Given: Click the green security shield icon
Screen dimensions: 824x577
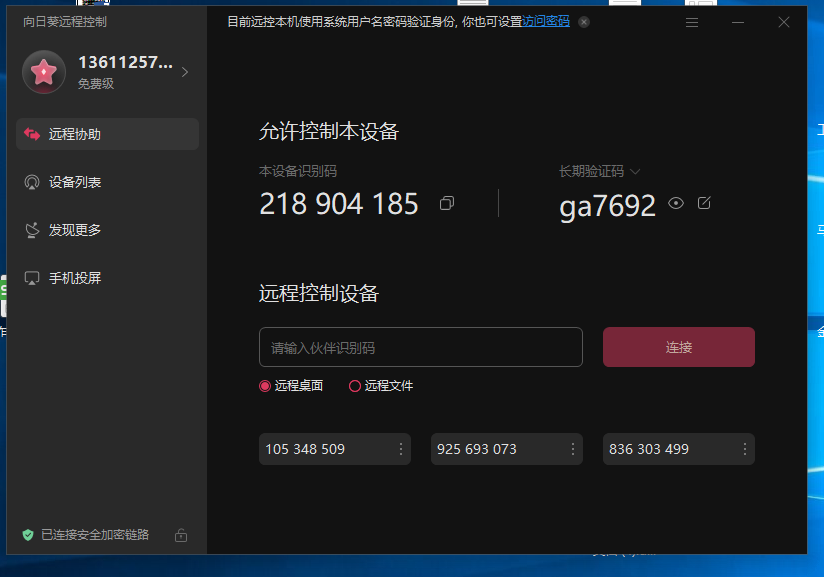Looking at the screenshot, I should pyautogui.click(x=28, y=535).
